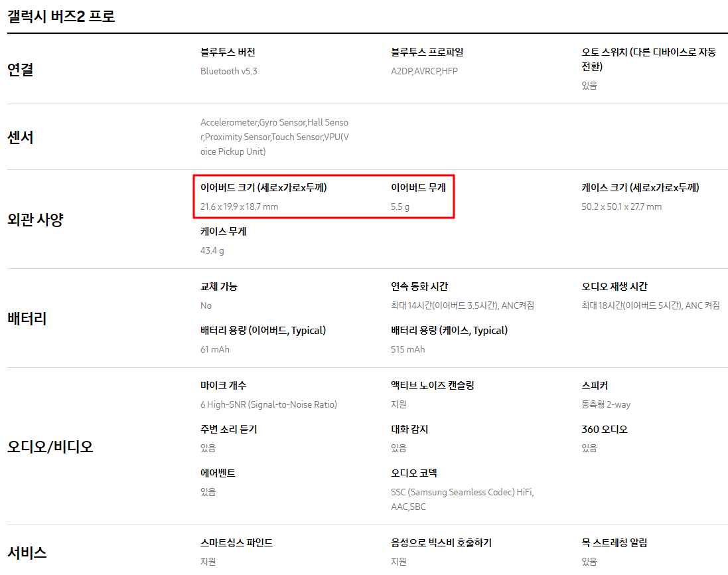Select the 배터리 section heading

pyautogui.click(x=27, y=318)
